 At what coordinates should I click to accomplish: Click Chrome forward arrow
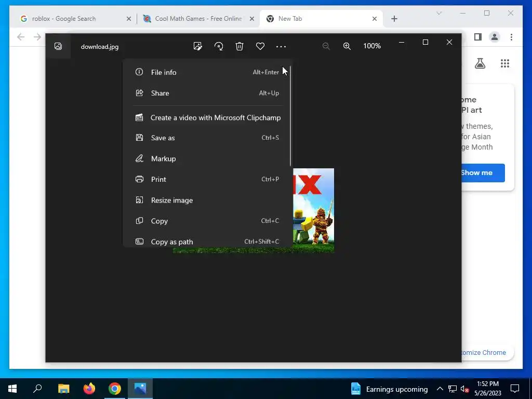point(37,37)
